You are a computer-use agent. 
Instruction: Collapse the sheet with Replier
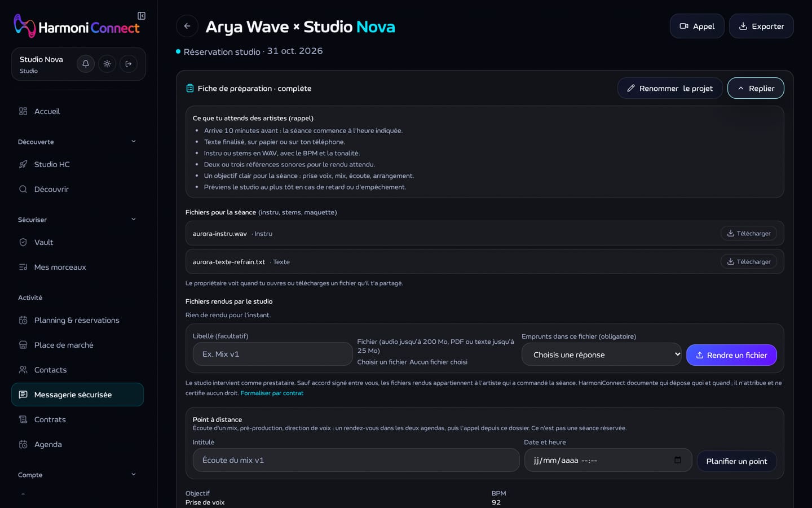point(756,88)
